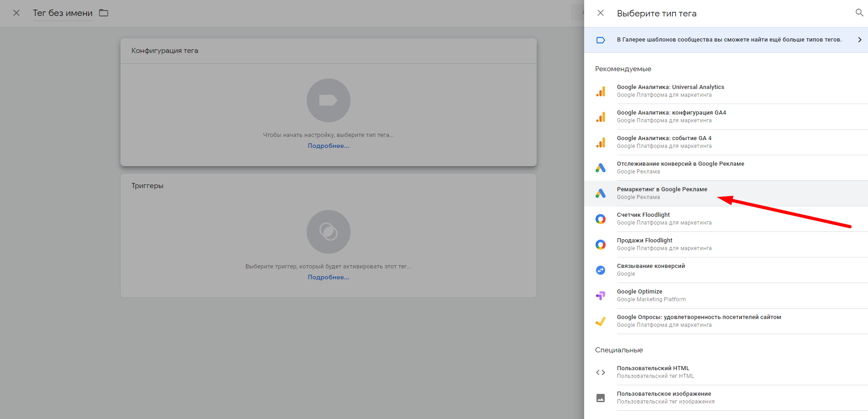Click the circular trigger placeholder icon
Screen dimensions: 868x419
pos(328,232)
